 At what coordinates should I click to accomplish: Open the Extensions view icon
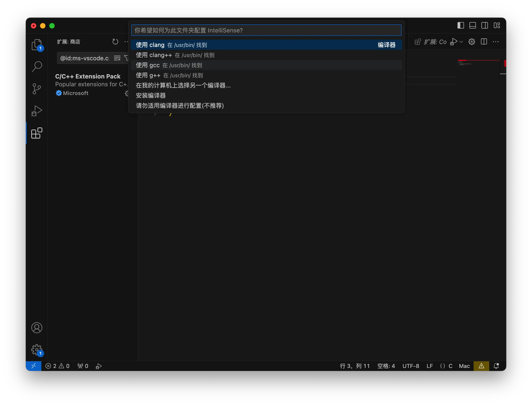click(37, 133)
